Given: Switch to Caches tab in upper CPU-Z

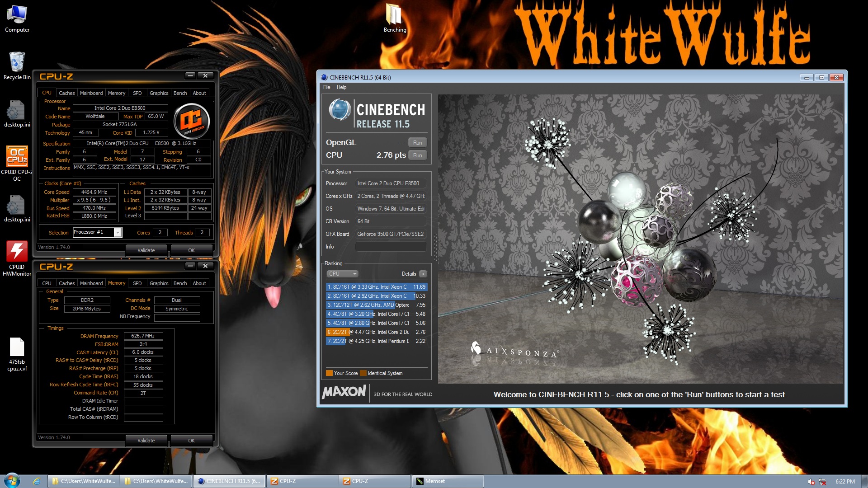Looking at the screenshot, I should 67,93.
